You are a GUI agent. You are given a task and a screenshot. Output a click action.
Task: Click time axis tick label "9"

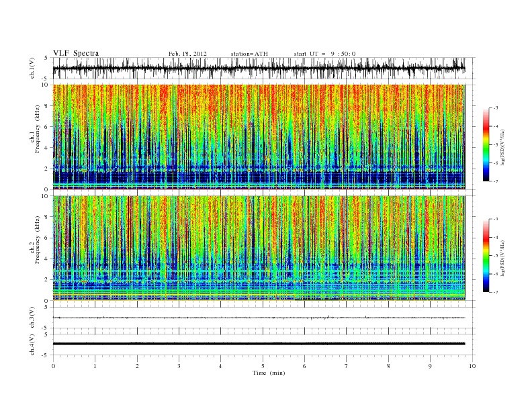pos(431,366)
